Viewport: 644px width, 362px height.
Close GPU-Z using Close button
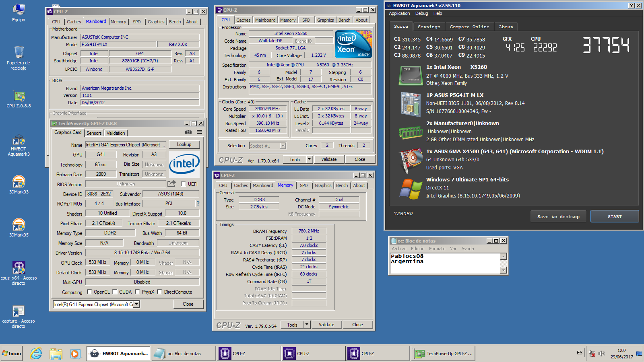click(x=188, y=304)
